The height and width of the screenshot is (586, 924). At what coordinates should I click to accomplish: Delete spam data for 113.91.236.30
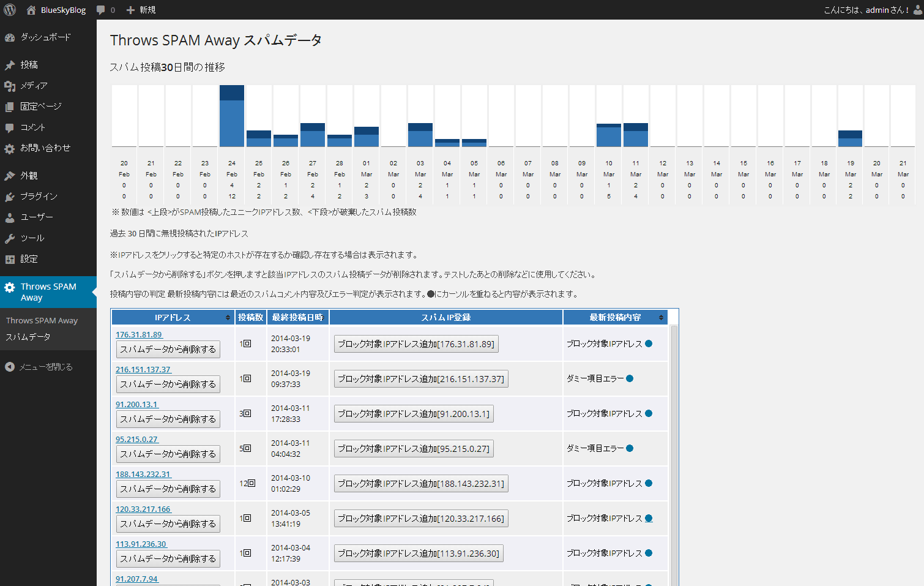pyautogui.click(x=168, y=558)
